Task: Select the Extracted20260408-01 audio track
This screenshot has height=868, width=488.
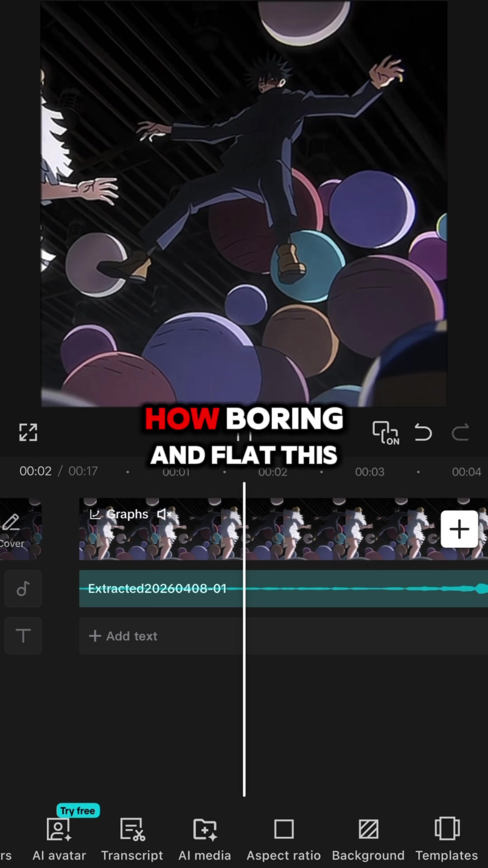Action: click(x=283, y=589)
